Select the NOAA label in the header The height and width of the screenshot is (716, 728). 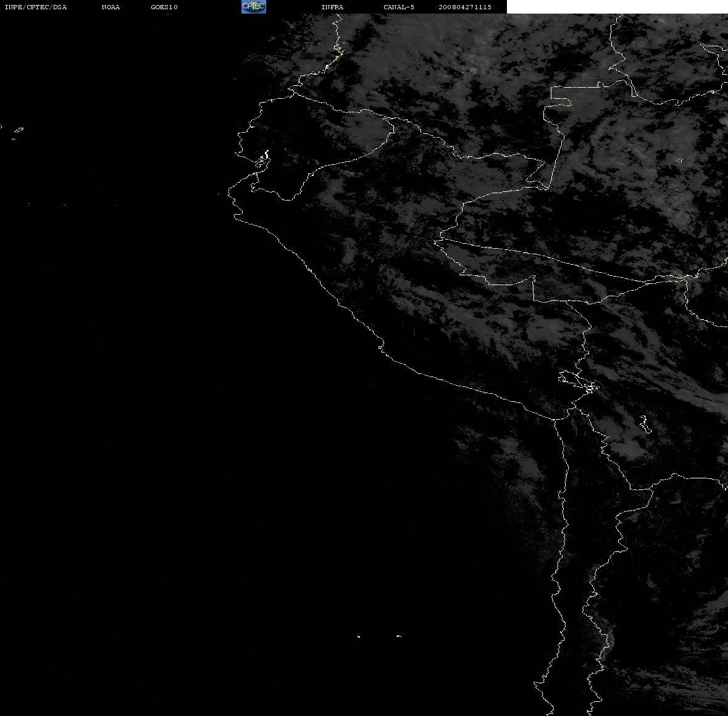(111, 7)
